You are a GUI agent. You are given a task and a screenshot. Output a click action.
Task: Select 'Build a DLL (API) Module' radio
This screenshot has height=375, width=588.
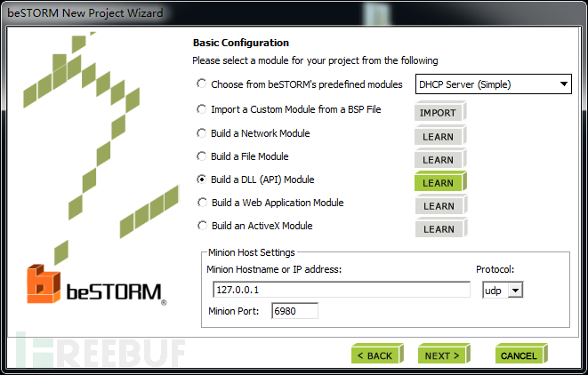coord(202,180)
